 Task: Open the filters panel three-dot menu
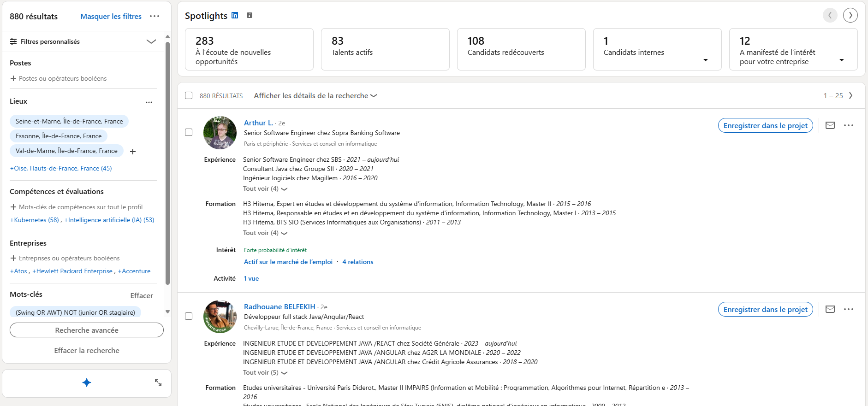[x=155, y=16]
